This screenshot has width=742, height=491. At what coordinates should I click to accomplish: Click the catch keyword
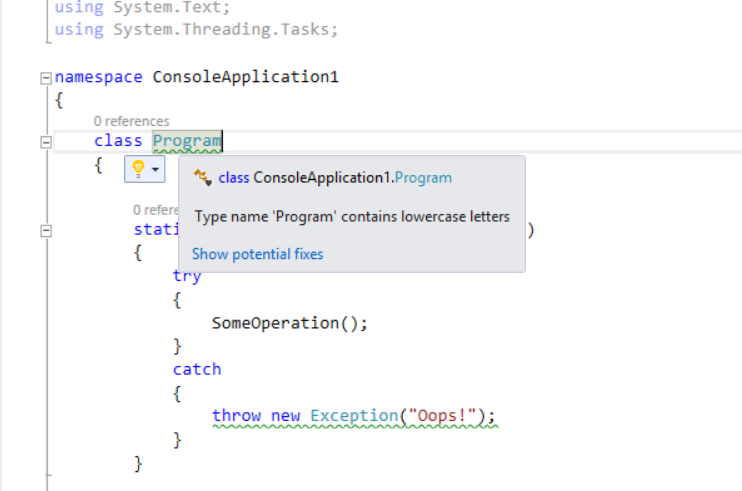pos(197,369)
